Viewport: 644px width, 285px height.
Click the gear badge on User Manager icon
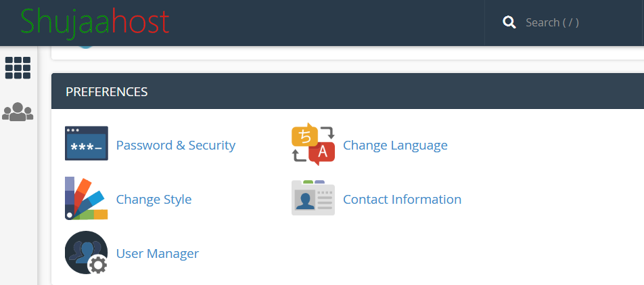97,265
